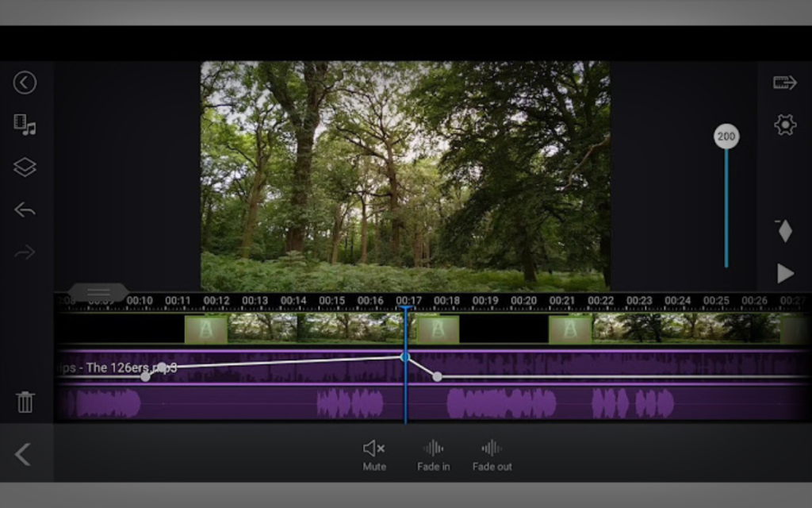The image size is (812, 508).
Task: Open the project settings gear
Action: 783,125
